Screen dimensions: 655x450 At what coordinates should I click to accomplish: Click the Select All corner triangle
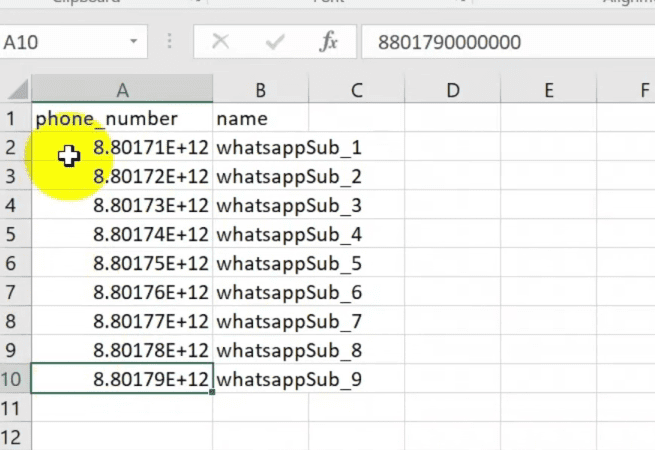[16, 90]
